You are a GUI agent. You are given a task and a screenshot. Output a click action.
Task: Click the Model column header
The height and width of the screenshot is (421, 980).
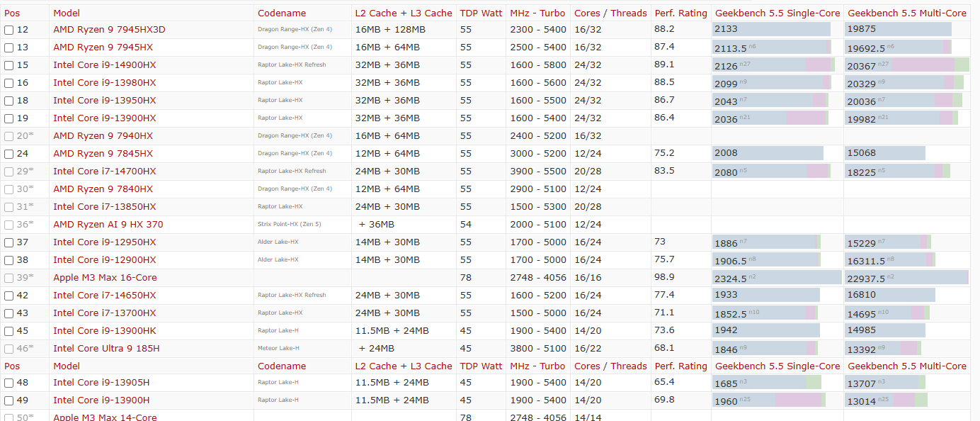[66, 12]
